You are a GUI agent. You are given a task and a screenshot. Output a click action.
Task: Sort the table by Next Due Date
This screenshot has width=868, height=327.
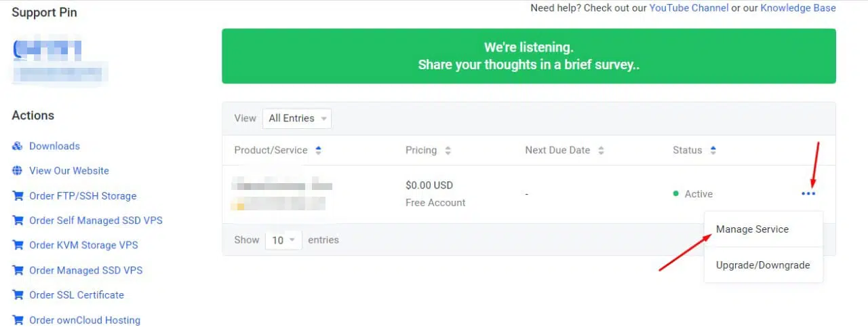(601, 151)
